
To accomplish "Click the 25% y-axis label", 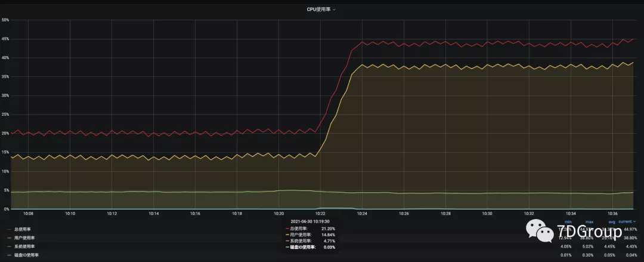I will [5, 115].
